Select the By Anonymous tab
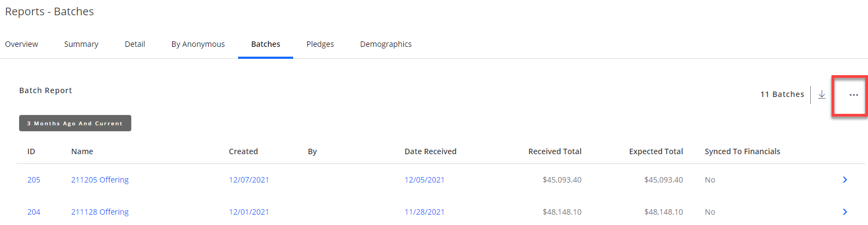Screen dimensions: 868x225 198,44
